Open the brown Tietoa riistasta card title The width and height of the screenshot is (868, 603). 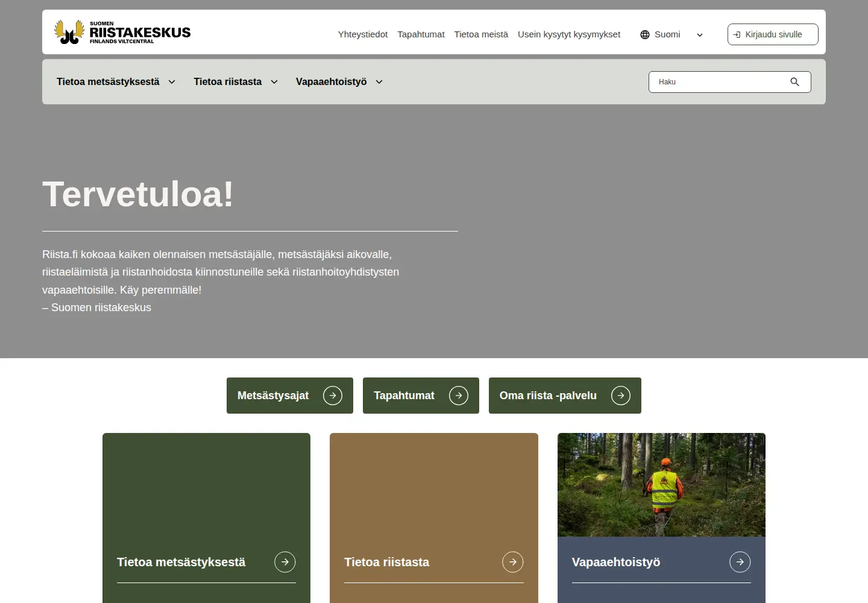click(386, 562)
